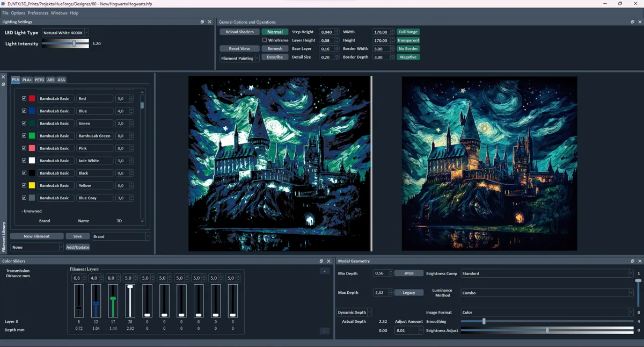Close the Color Sliders panel
The image size is (644, 347).
pyautogui.click(x=329, y=261)
